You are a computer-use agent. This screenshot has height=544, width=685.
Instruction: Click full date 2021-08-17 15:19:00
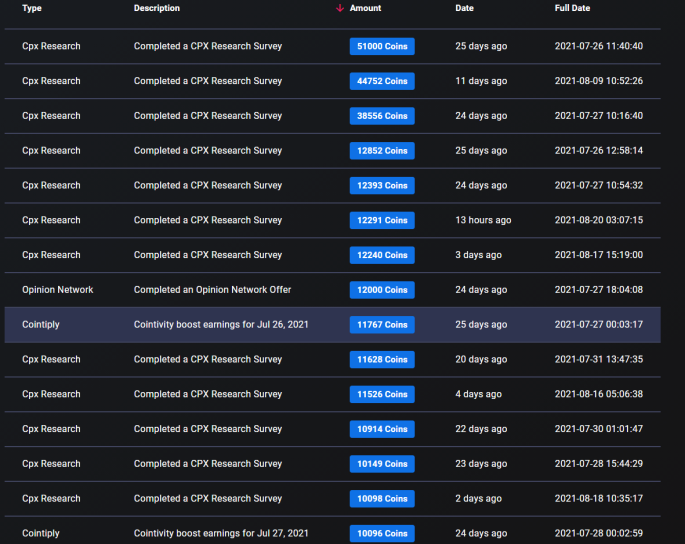point(599,255)
